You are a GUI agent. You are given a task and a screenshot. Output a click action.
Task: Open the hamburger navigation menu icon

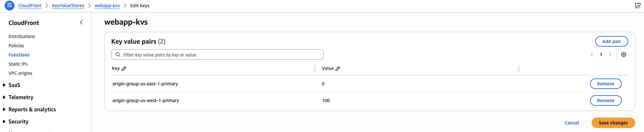pyautogui.click(x=9, y=5)
